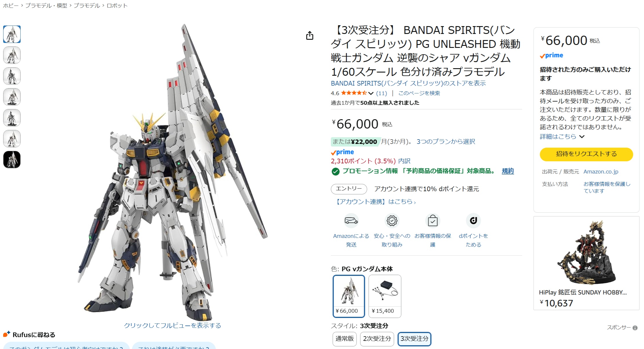
Task: Click the Amazon delivery truck icon
Action: (x=351, y=221)
